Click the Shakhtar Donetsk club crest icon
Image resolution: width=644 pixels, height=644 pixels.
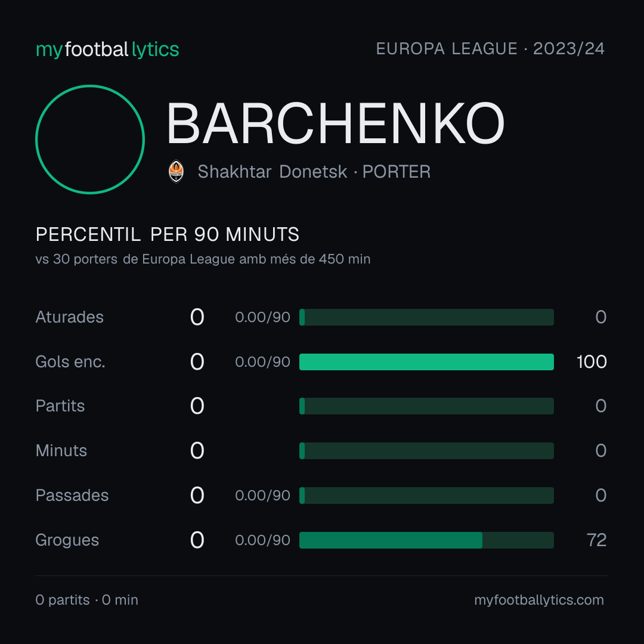(x=176, y=171)
